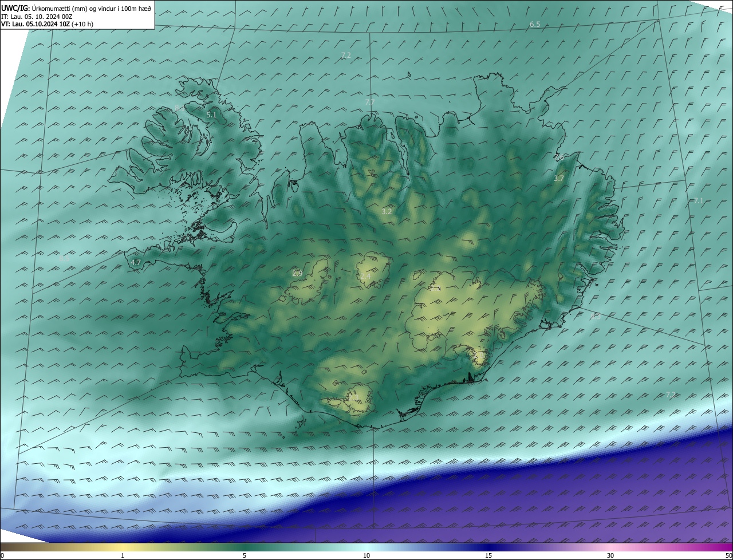Click the 4.7 value on Snæfellsnes peninsula
Viewport: 733px width, 560px height.
click(x=136, y=262)
